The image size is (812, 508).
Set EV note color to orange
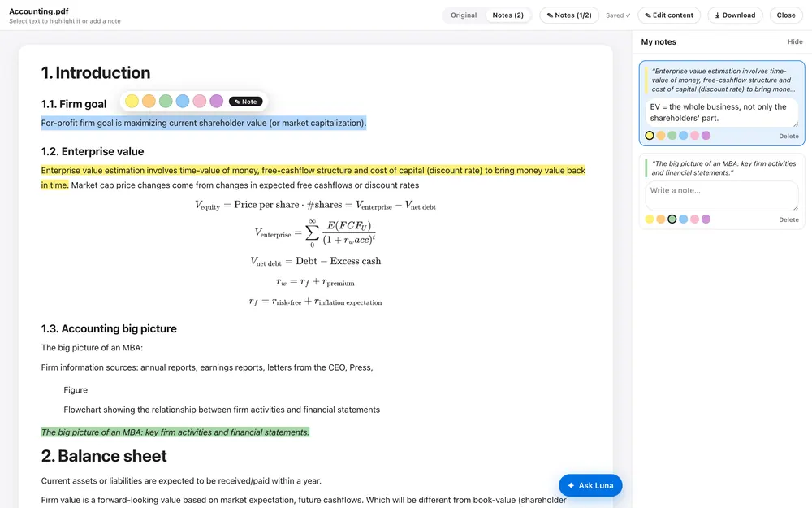(x=661, y=135)
